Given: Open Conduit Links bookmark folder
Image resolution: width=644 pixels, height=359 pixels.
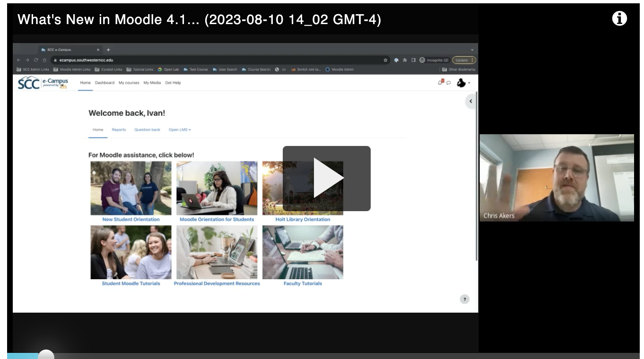Looking at the screenshot, I should coord(108,69).
